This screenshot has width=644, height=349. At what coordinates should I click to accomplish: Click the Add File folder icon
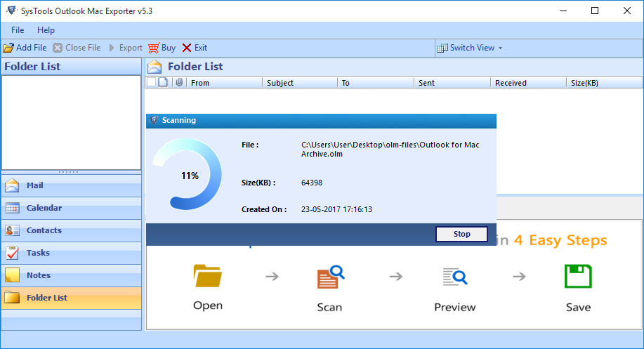(x=8, y=48)
